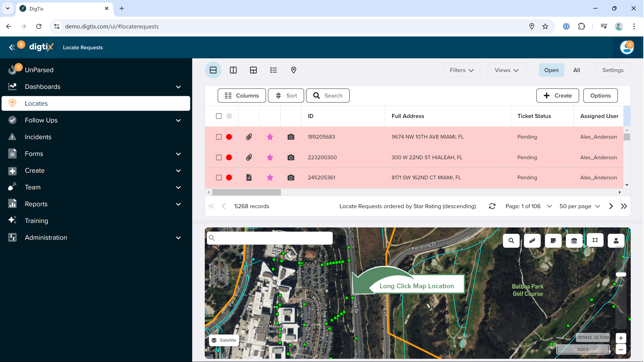Click the map sticky note tool
644x362 pixels.
(553, 241)
